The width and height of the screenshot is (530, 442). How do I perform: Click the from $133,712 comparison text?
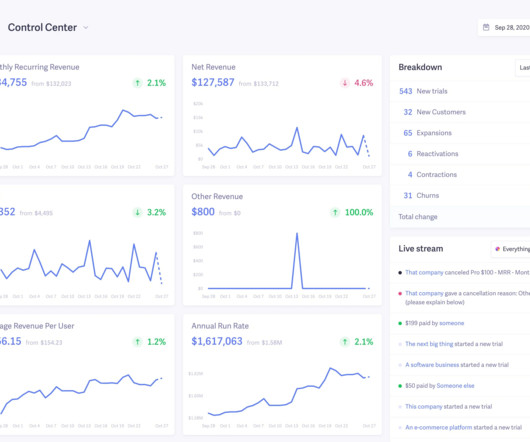pyautogui.click(x=259, y=83)
